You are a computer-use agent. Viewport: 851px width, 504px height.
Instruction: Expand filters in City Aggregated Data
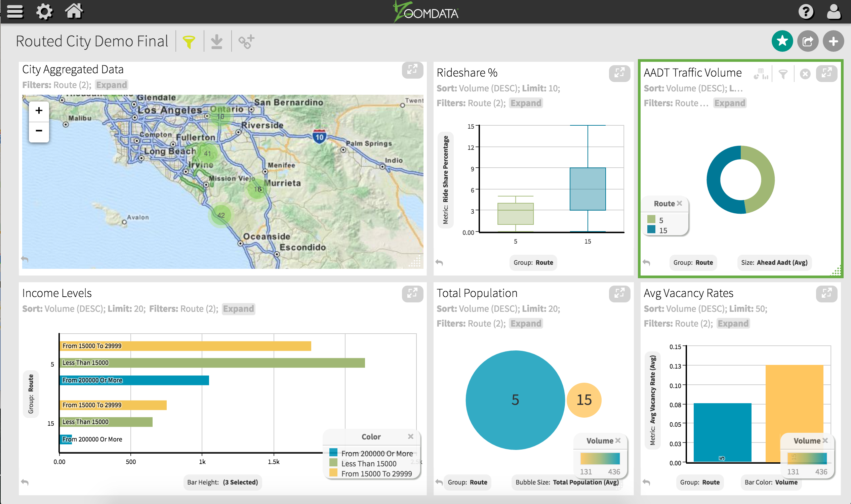(112, 85)
